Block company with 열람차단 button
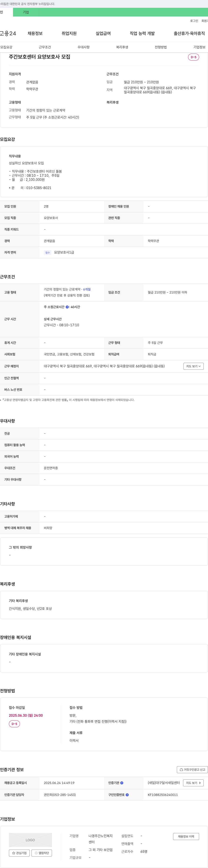Screen dimensions: 208x868 (42, 853)
